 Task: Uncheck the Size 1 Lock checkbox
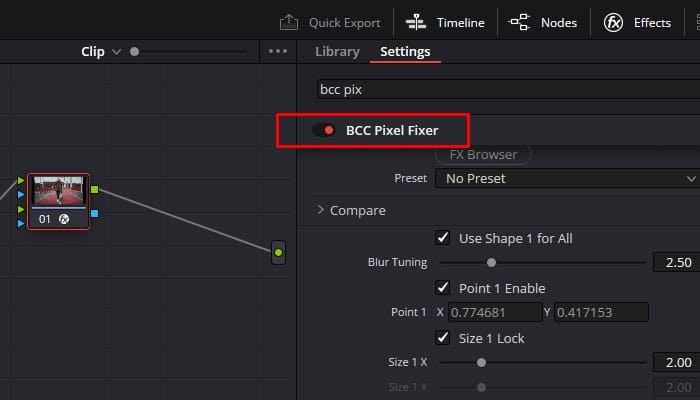point(443,338)
